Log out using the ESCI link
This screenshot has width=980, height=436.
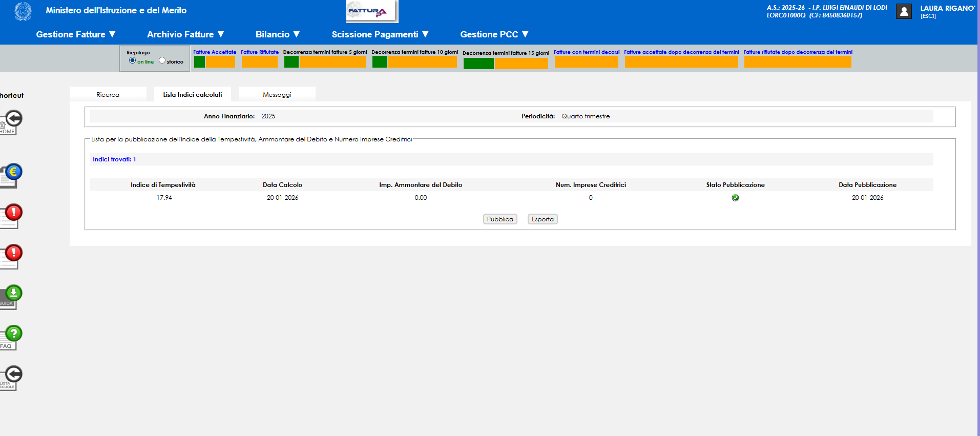point(928,16)
